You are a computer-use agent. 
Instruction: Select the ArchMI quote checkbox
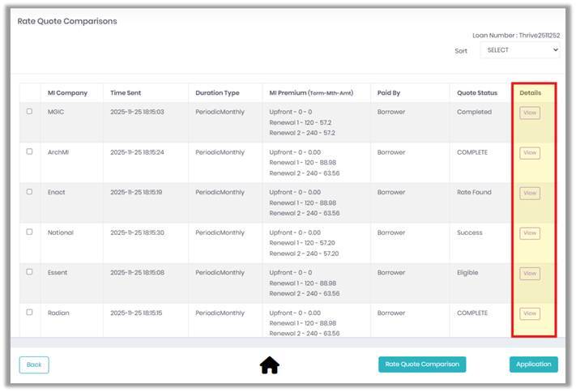tap(29, 151)
